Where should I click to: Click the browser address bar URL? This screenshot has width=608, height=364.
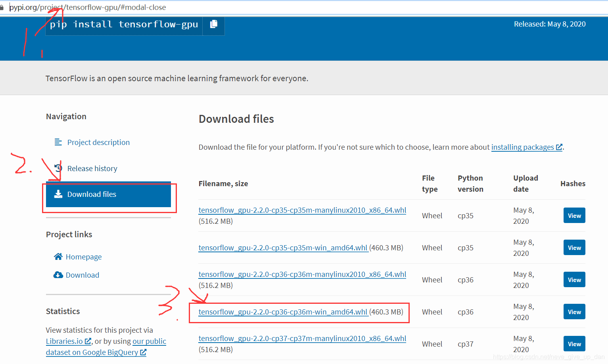point(88,8)
